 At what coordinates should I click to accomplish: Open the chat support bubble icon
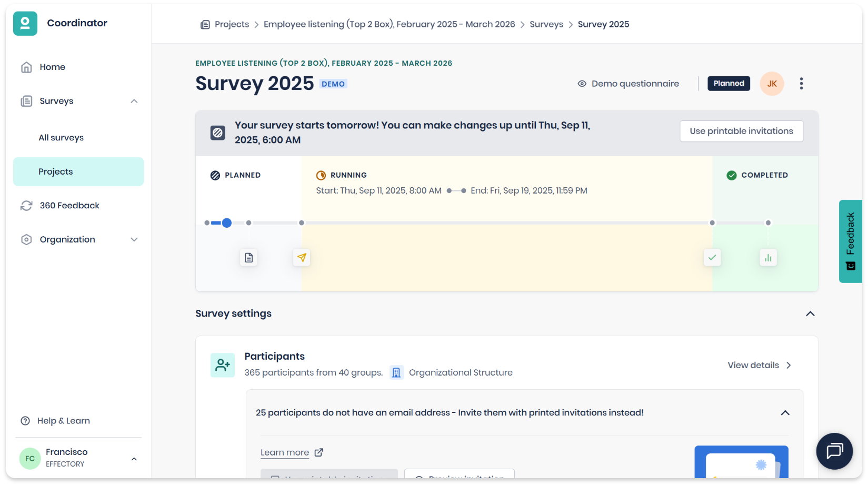pos(834,451)
